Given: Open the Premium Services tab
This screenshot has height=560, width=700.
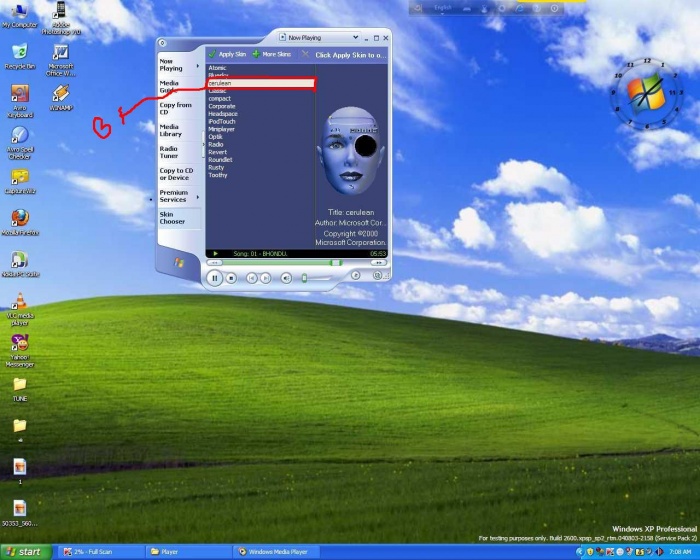Looking at the screenshot, I should pyautogui.click(x=174, y=196).
